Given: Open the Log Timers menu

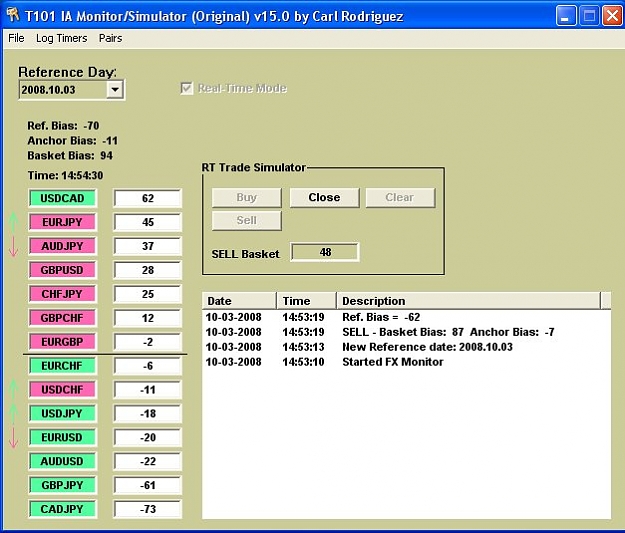Looking at the screenshot, I should [x=61, y=38].
